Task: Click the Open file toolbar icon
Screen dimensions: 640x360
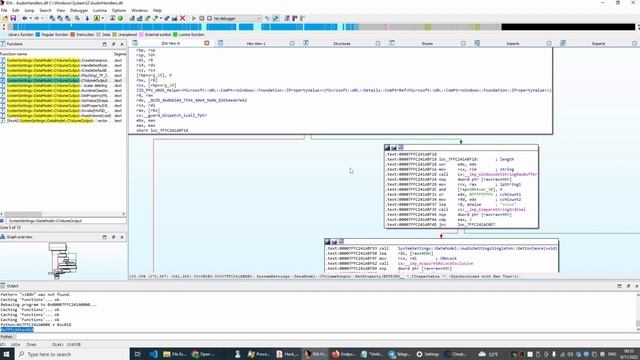Action: (x=5, y=18)
